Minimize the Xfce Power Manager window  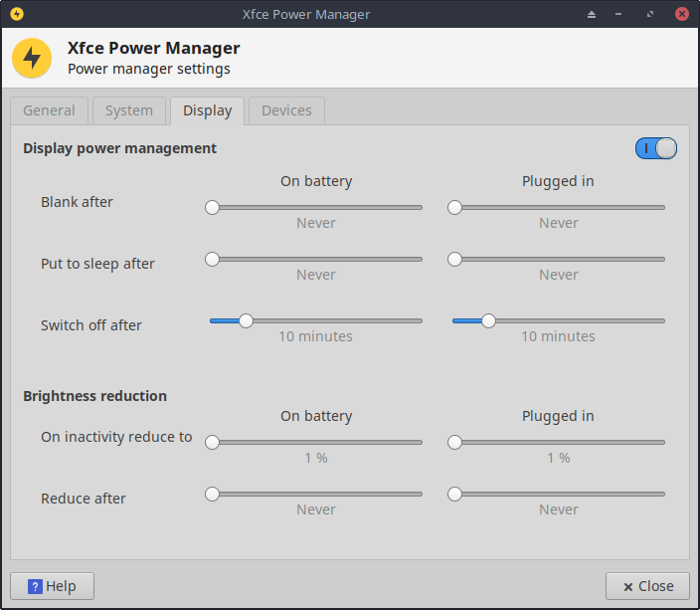pyautogui.click(x=621, y=15)
